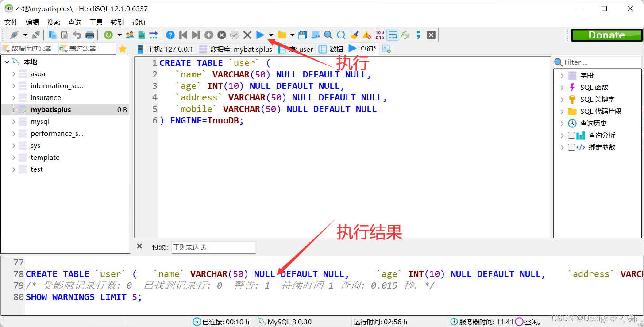Image resolution: width=644 pixels, height=327 pixels.
Task: Click the open SQL file folder icon
Action: click(282, 35)
